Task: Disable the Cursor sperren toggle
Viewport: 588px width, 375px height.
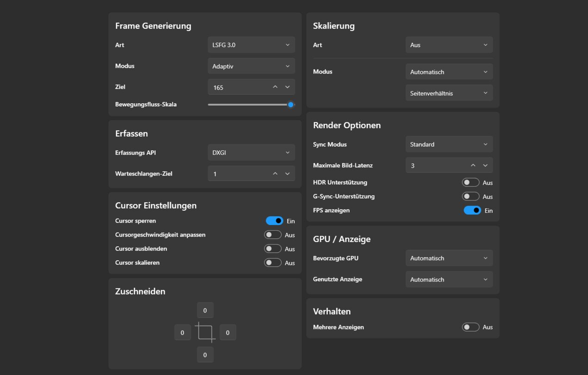Action: pos(274,221)
